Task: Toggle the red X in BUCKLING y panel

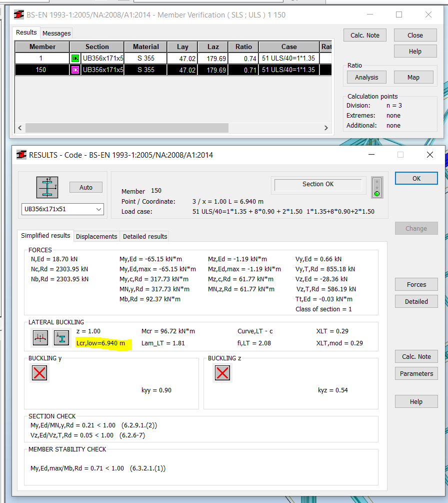Action: pyautogui.click(x=39, y=373)
